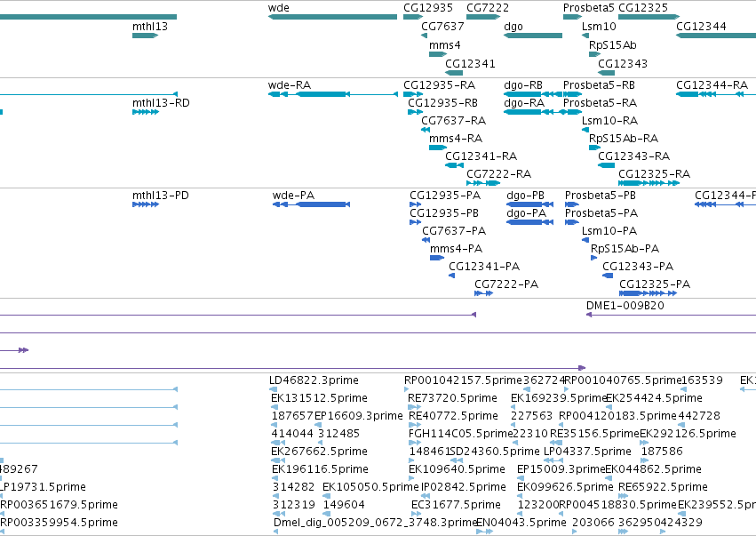Click the CG12935-PB protein label

point(444,213)
